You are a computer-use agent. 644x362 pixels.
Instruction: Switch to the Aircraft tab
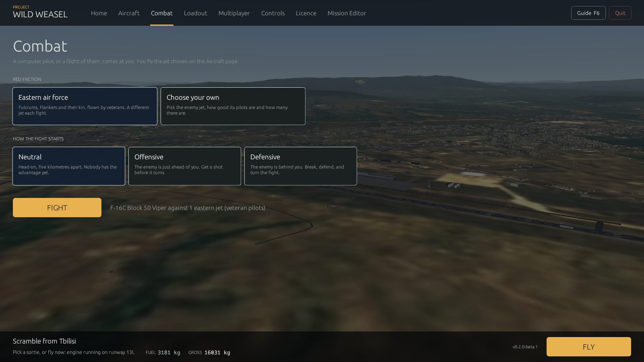pos(129,13)
